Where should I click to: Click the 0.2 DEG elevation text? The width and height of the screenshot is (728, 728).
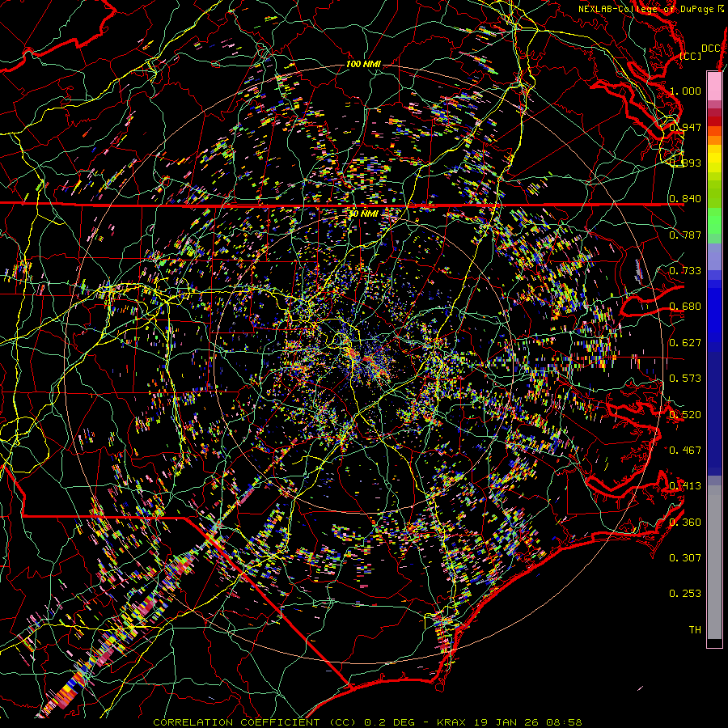click(x=390, y=722)
